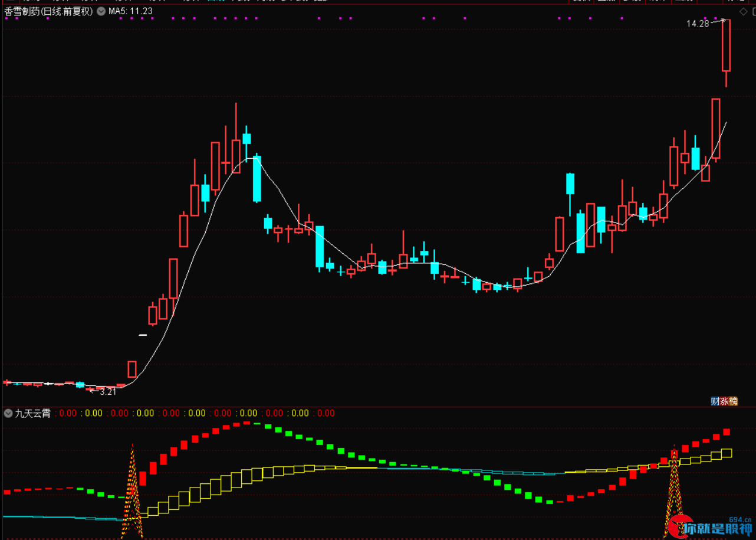Click the second signal tower marker in indicator

click(674, 491)
